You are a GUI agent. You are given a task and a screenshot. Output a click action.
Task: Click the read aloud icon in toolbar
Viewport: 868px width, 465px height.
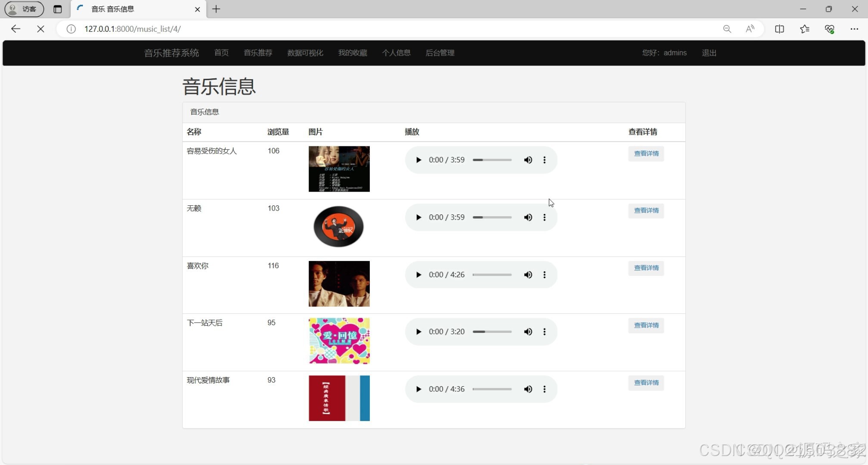coord(750,29)
